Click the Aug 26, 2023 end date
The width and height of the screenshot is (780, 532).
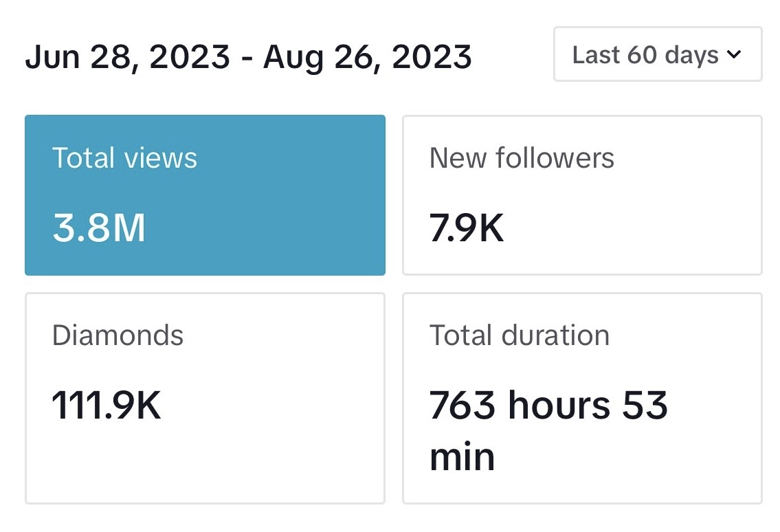[x=367, y=57]
